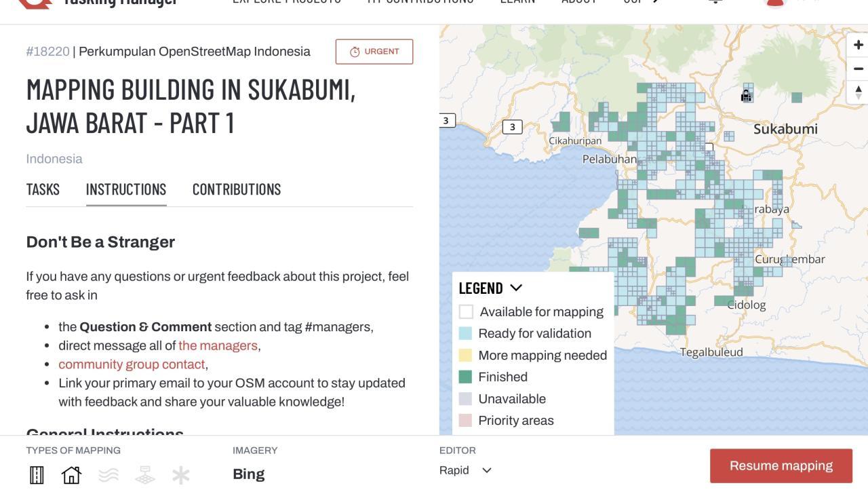Click the Finished green legend swatch

click(x=465, y=377)
